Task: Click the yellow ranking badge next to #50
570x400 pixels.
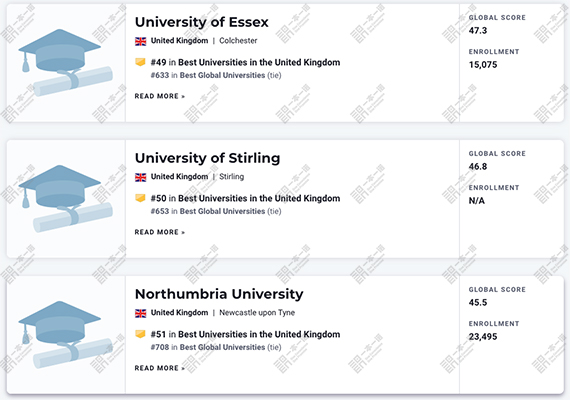Action: pyautogui.click(x=140, y=198)
